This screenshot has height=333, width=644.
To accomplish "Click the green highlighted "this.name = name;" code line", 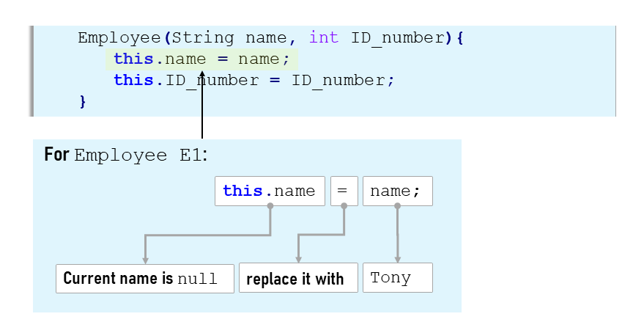I will (x=201, y=59).
